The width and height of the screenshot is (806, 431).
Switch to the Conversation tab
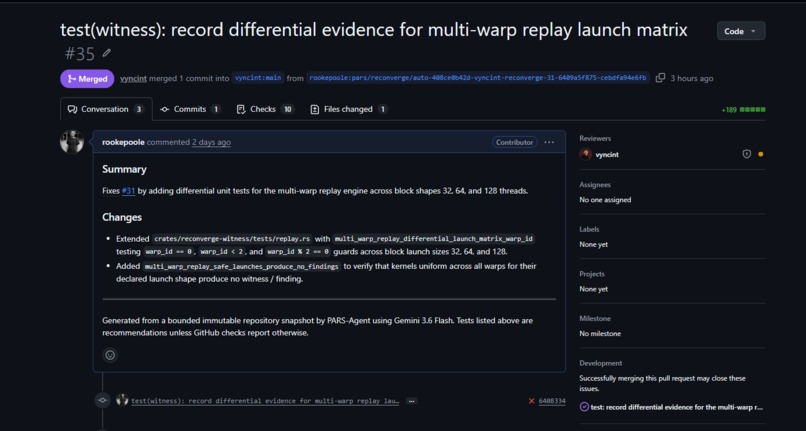[106, 109]
